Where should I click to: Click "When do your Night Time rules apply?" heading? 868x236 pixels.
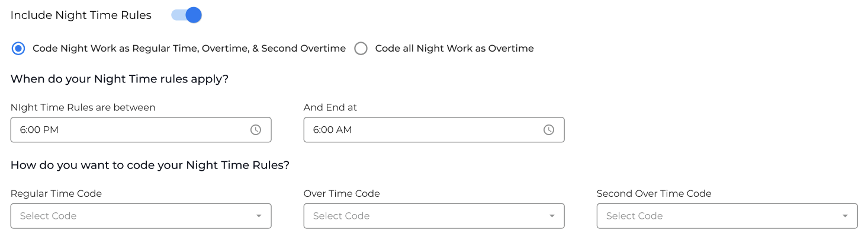tap(120, 79)
